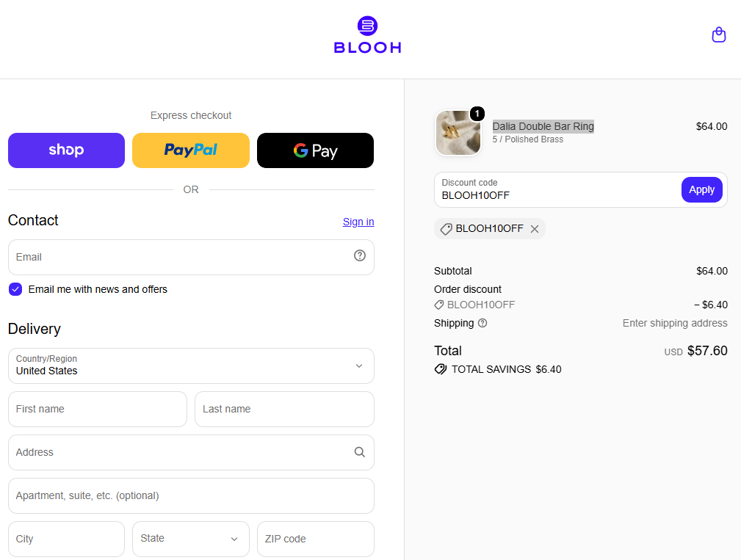Image resolution: width=741 pixels, height=560 pixels.
Task: Click the '− $6.40' order discount amount
Action: click(x=711, y=305)
